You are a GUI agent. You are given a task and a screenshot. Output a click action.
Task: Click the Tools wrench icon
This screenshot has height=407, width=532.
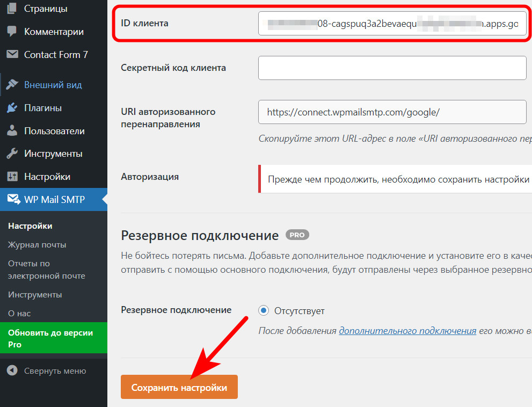[x=12, y=154]
